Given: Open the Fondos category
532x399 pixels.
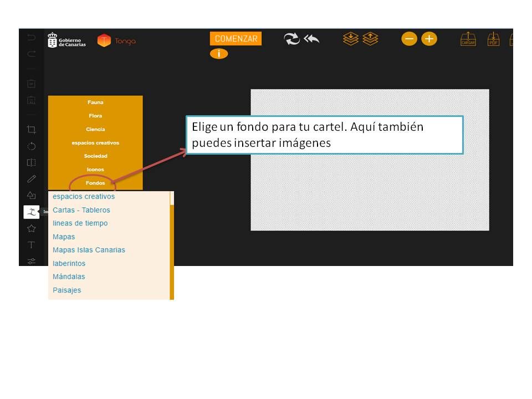Looking at the screenshot, I should coord(95,183).
